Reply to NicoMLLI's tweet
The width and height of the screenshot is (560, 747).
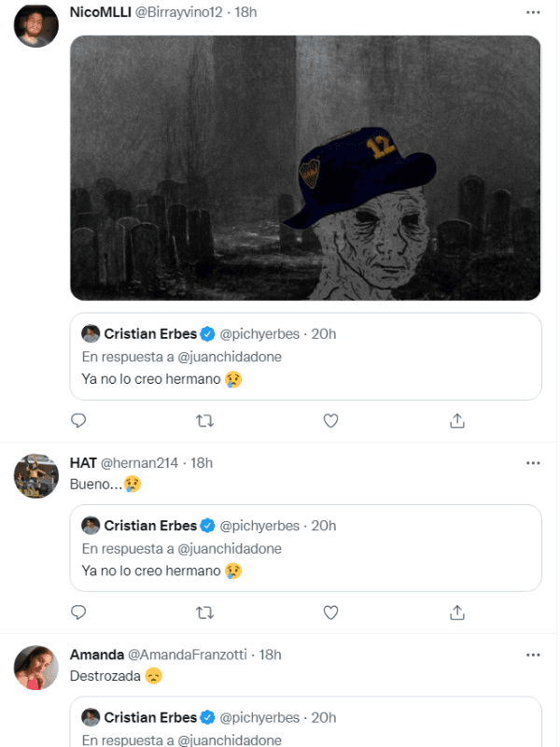[79, 421]
